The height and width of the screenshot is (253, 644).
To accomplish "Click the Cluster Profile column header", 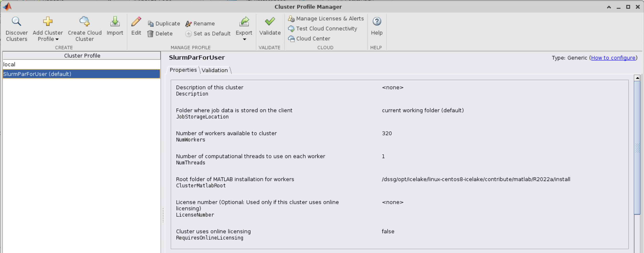I will [82, 56].
